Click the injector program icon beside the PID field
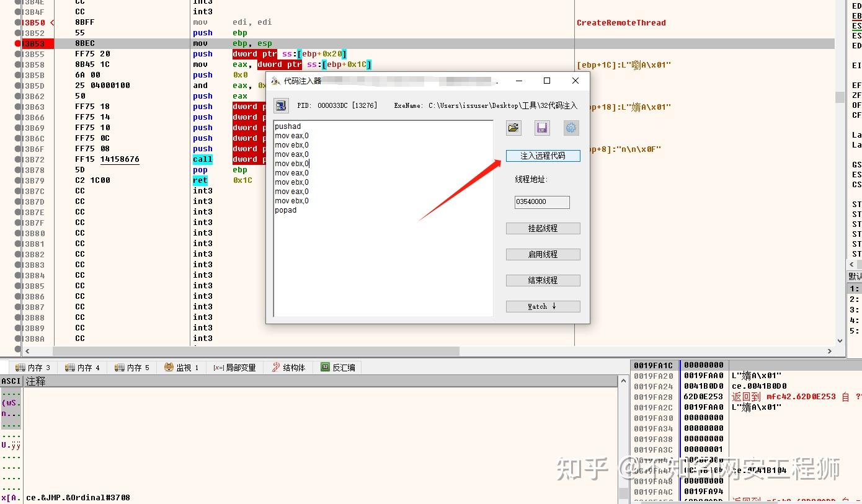Viewport: 862px width, 504px height. click(281, 105)
